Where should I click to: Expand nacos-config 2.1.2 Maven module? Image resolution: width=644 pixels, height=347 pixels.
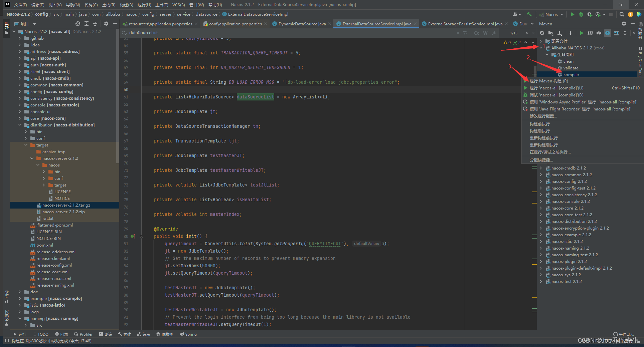(x=541, y=182)
